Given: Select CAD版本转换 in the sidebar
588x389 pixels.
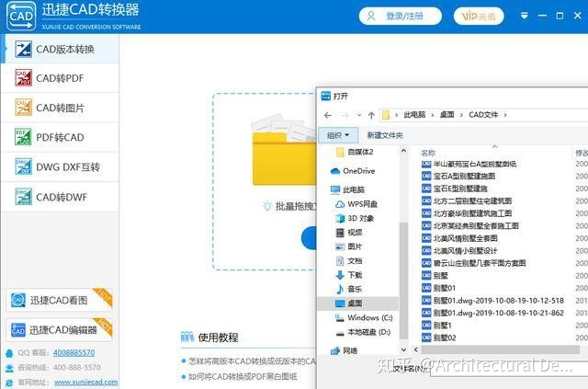Looking at the screenshot, I should click(x=60, y=49).
